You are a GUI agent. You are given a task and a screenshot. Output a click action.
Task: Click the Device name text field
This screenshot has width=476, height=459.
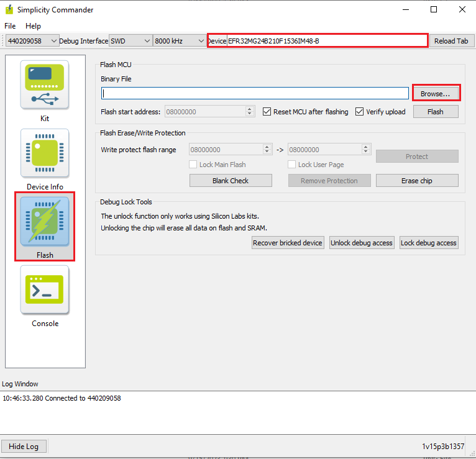click(326, 41)
